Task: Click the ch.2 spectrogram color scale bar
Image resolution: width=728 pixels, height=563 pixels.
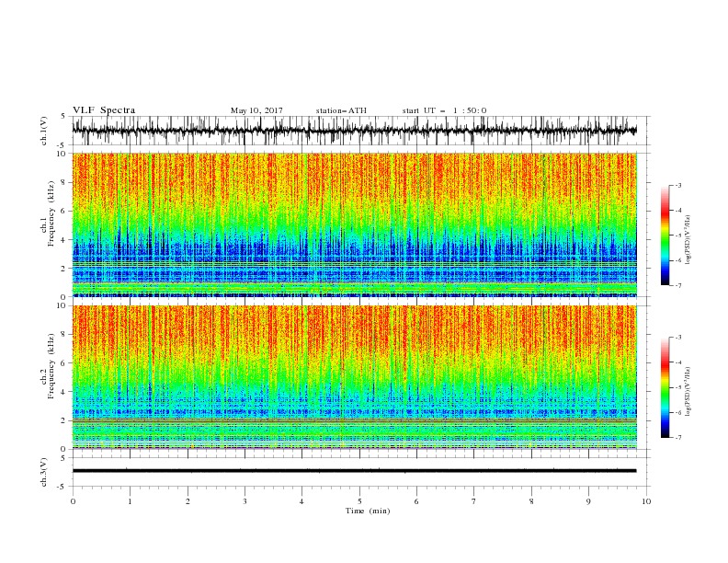Action: (x=665, y=387)
